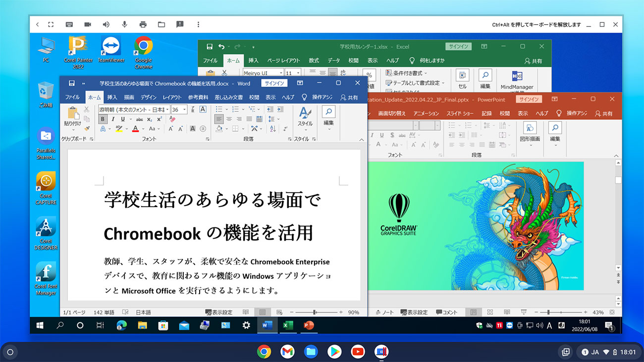Expand the Bullets list arrow in Word
Viewport: 644px width, 362px height.
tap(227, 109)
